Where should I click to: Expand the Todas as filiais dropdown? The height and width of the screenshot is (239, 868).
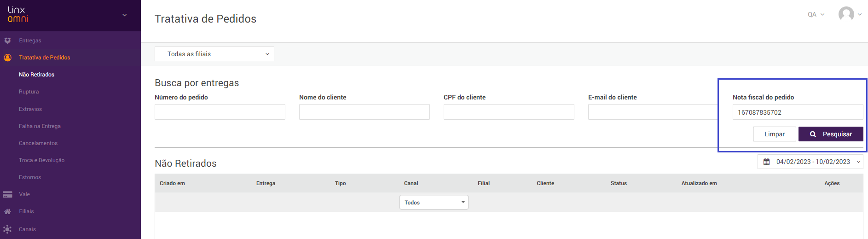coord(214,54)
